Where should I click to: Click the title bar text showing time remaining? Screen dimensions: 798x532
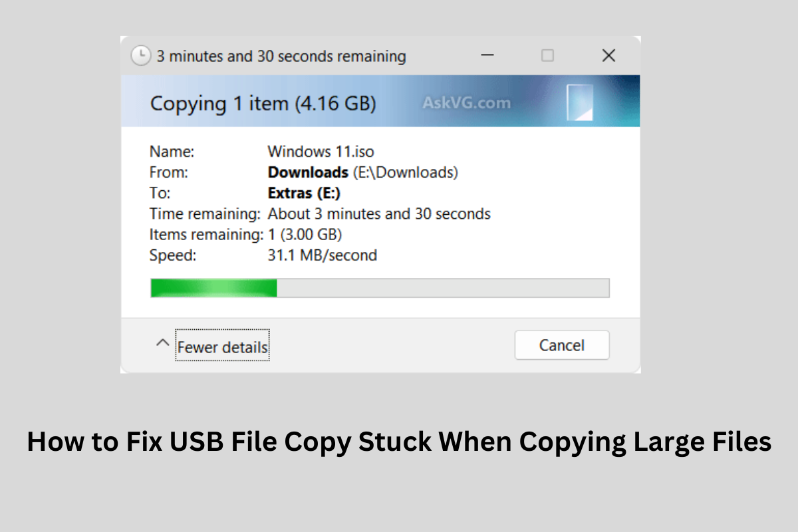tap(281, 56)
